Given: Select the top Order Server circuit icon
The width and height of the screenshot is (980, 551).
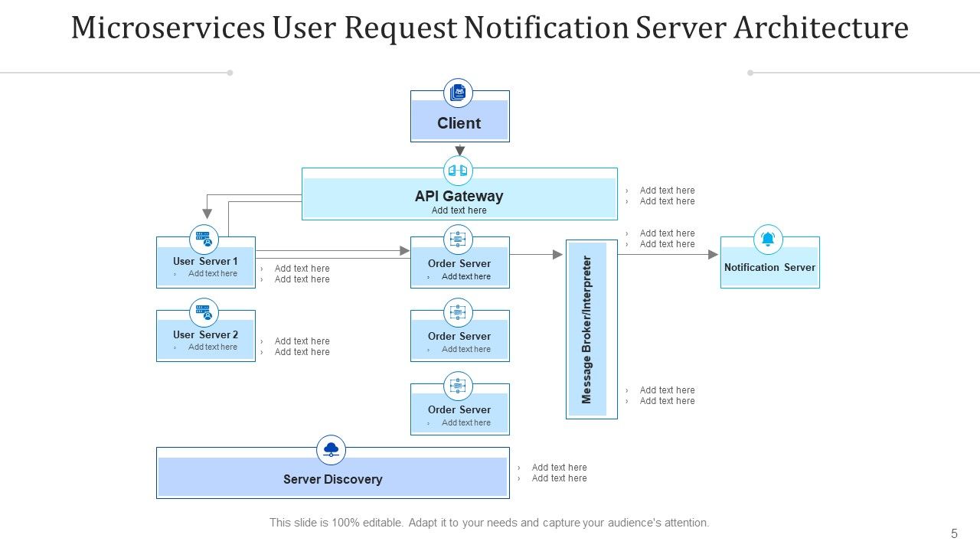Looking at the screenshot, I should 458,238.
